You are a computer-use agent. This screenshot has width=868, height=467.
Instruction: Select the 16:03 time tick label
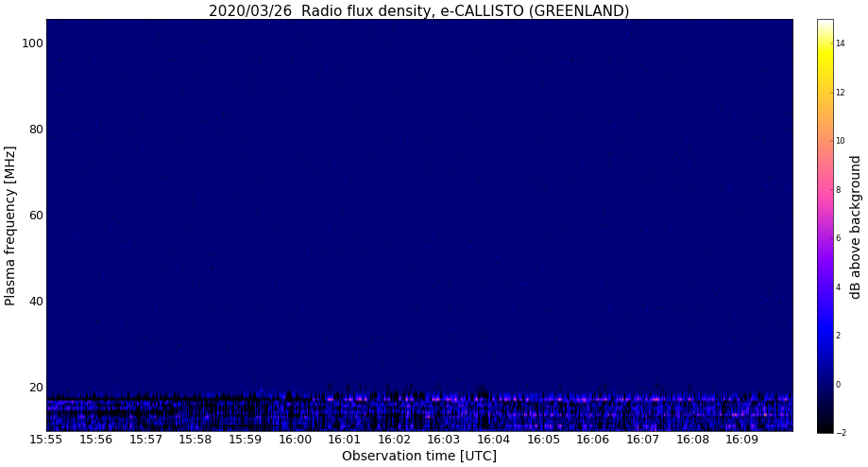(444, 440)
